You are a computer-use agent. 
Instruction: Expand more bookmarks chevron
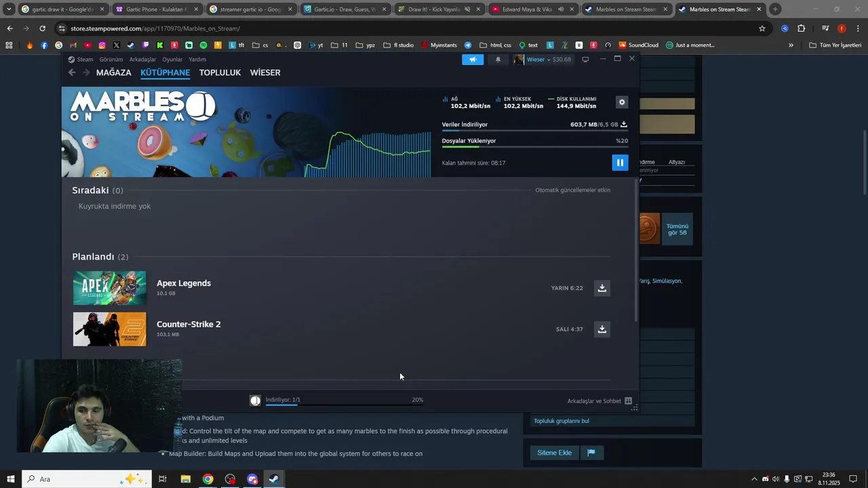coord(791,45)
